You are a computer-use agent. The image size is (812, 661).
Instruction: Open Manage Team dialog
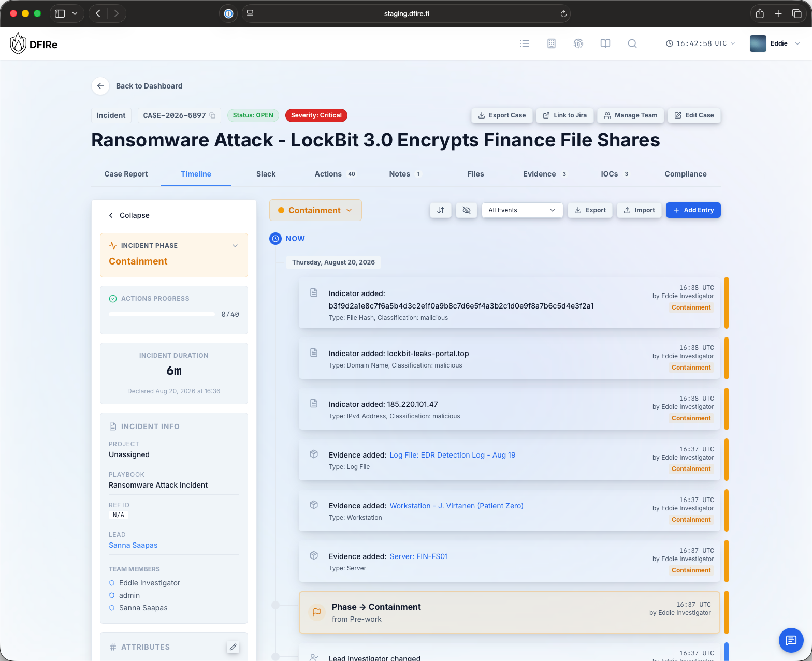pos(631,115)
